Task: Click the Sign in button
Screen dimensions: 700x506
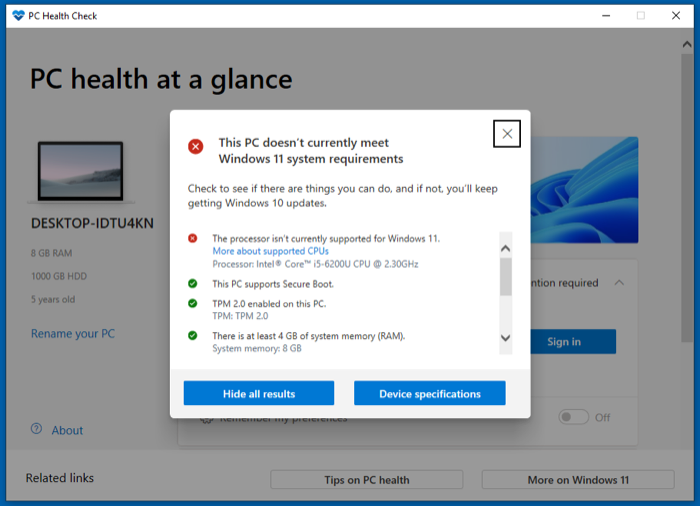Action: pyautogui.click(x=573, y=342)
